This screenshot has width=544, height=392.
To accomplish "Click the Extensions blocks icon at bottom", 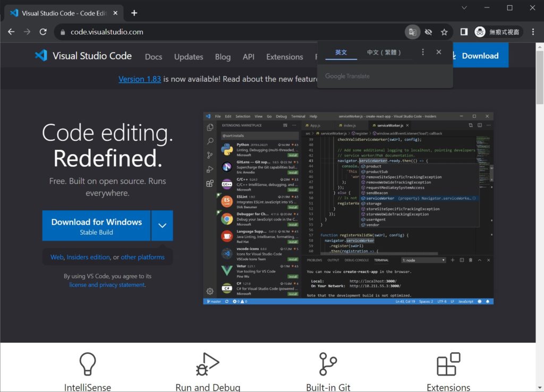I will pyautogui.click(x=448, y=364).
